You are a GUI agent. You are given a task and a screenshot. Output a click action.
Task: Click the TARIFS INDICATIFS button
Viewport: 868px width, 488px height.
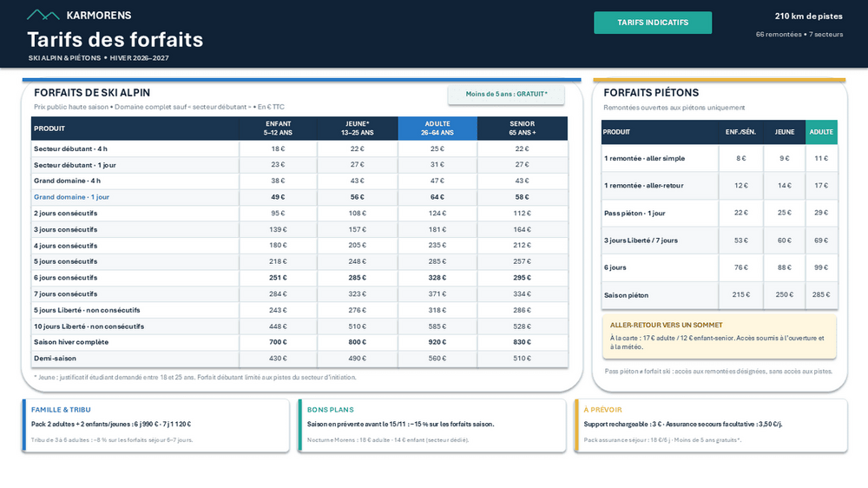(653, 23)
